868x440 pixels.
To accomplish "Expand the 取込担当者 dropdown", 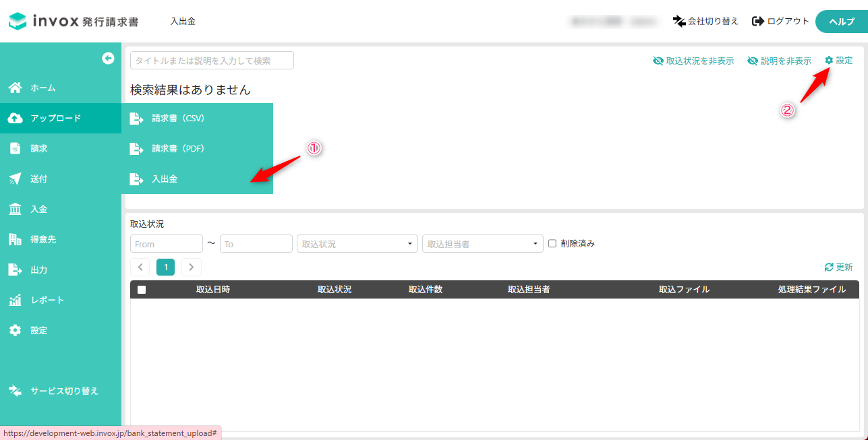I will [x=482, y=244].
